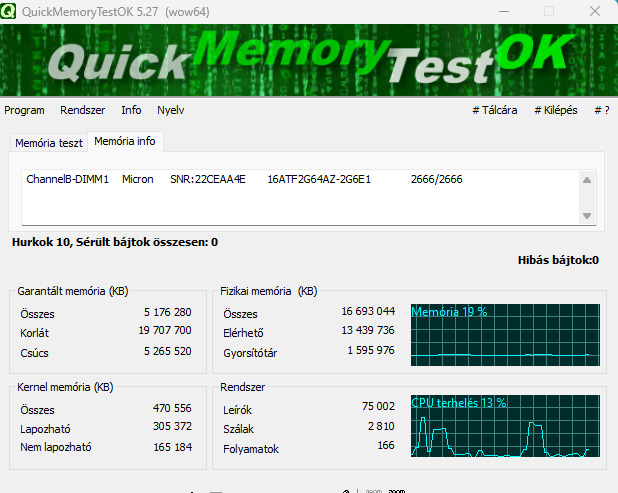Open the Rendszer menu

coord(83,110)
